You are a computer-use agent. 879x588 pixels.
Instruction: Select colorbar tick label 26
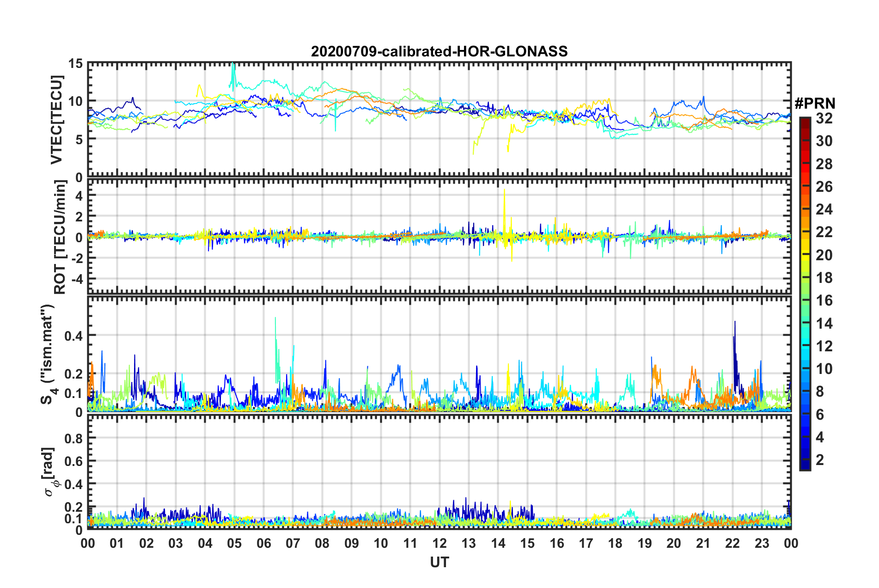coord(824,187)
